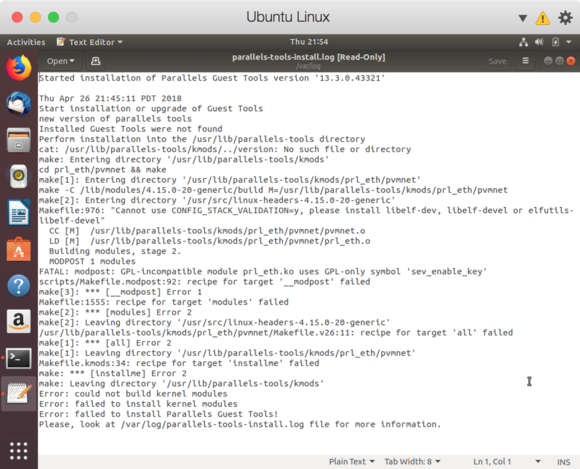Change the Tab Width: 8 dropdown
This screenshot has height=469, width=580.
412,462
